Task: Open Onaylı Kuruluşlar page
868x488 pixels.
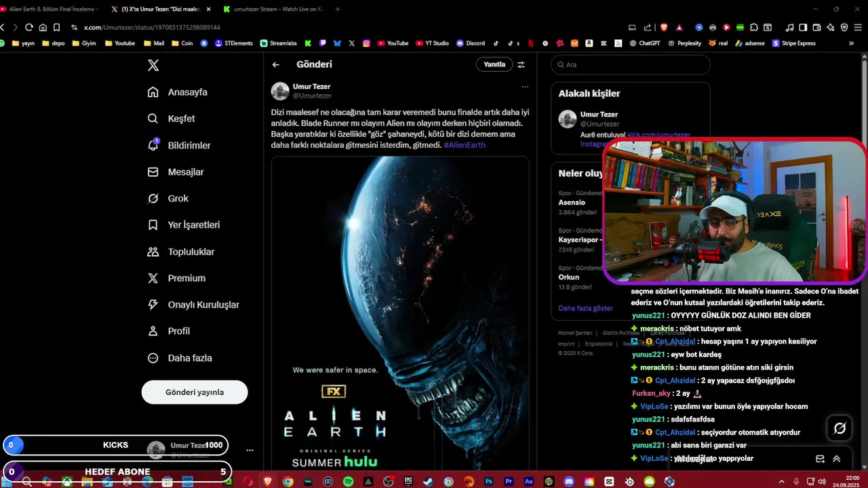Action: [x=193, y=305]
